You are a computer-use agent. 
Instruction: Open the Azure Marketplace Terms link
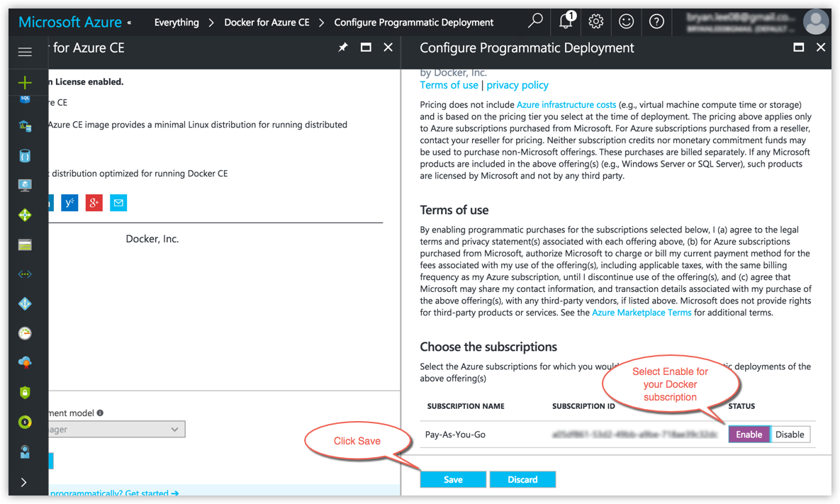click(642, 313)
